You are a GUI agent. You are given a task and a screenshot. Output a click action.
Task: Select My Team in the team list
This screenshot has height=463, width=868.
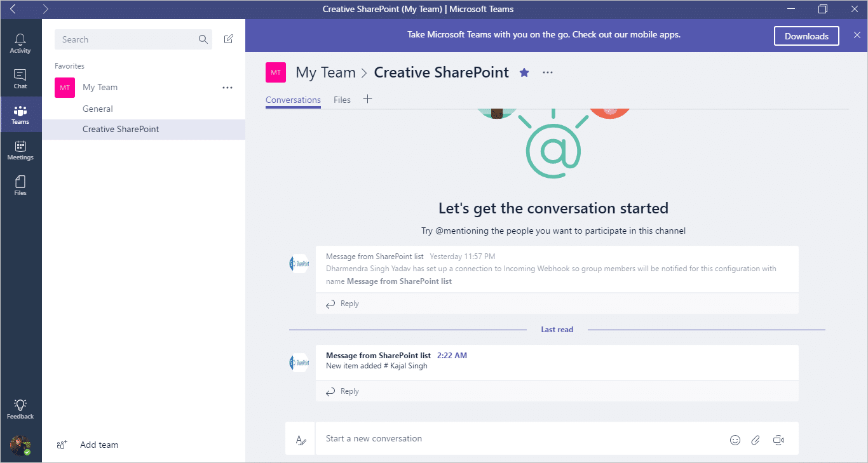100,87
